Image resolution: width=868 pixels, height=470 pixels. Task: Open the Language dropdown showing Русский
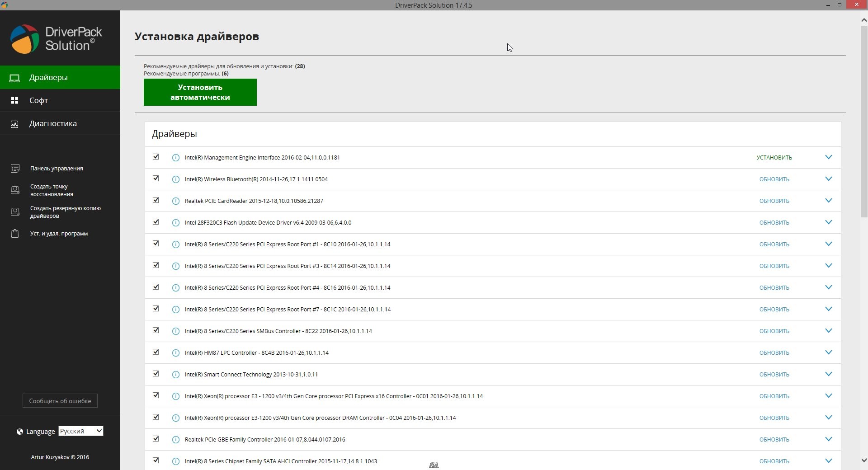coord(81,431)
